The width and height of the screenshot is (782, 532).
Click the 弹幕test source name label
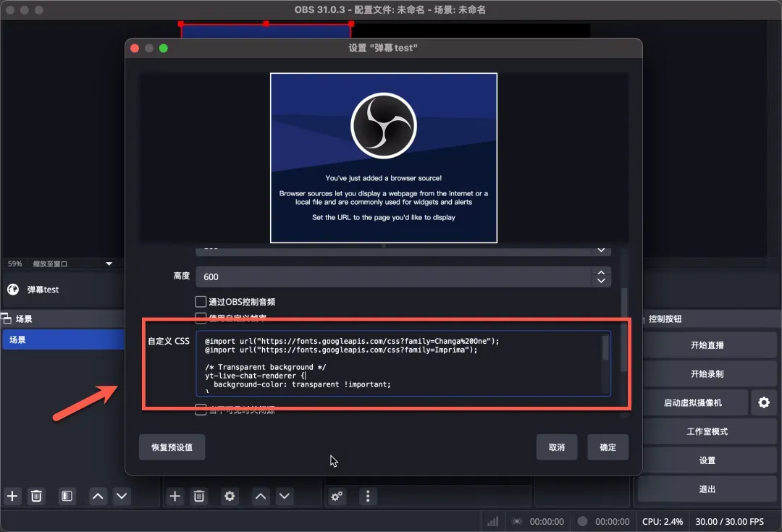pos(43,290)
